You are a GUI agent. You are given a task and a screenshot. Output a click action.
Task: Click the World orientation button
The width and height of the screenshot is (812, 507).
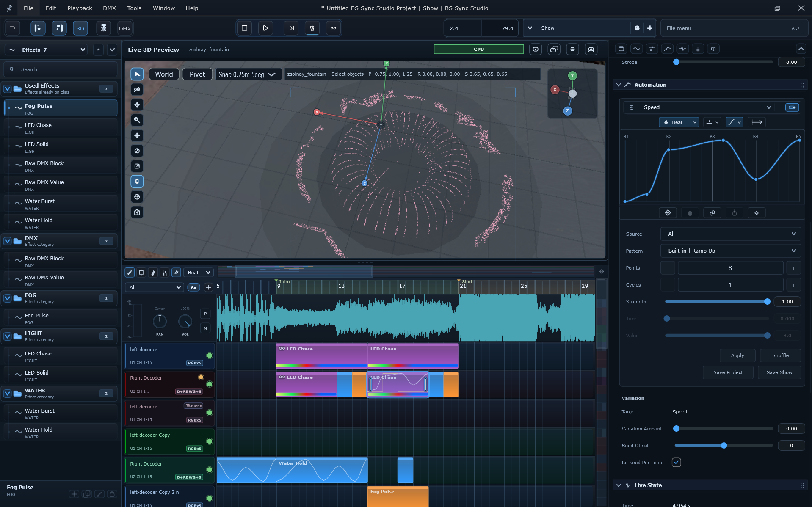[x=164, y=74]
